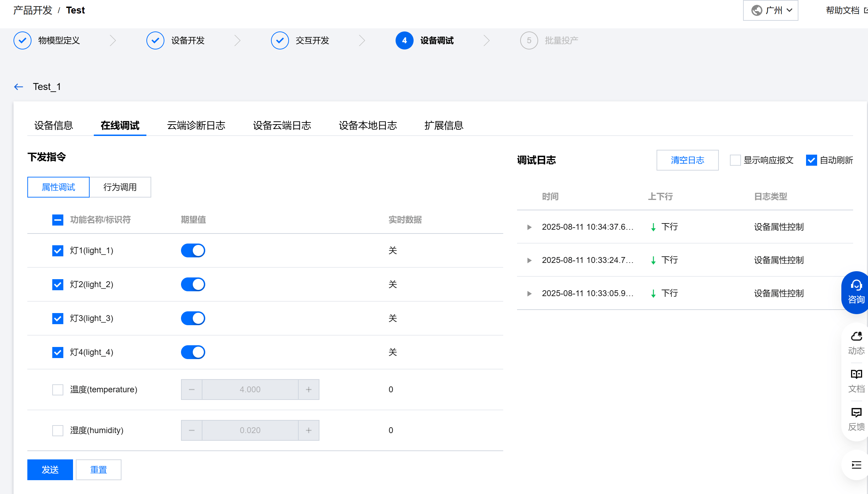Viewport: 868px width, 494px height.
Task: Switch to the 云端诊断日志 tab
Action: pyautogui.click(x=196, y=125)
